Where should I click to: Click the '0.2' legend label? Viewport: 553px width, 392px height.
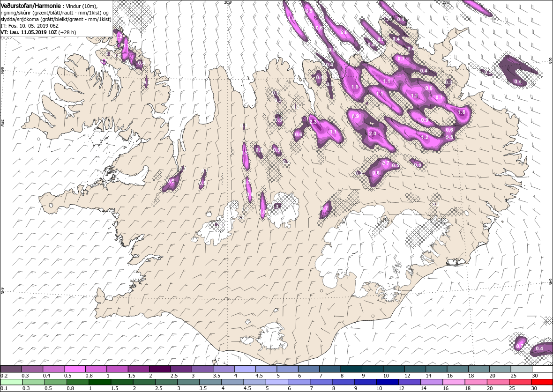4,376
